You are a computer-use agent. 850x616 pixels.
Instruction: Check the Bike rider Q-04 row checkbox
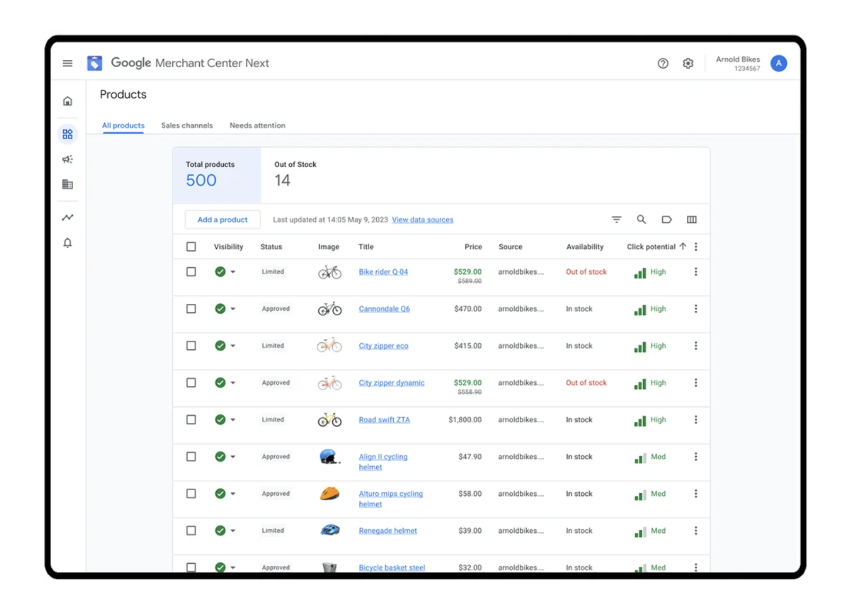pyautogui.click(x=191, y=272)
